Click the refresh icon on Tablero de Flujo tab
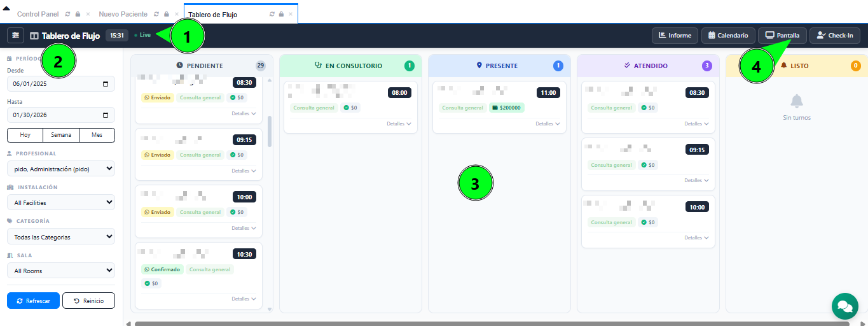 [272, 14]
